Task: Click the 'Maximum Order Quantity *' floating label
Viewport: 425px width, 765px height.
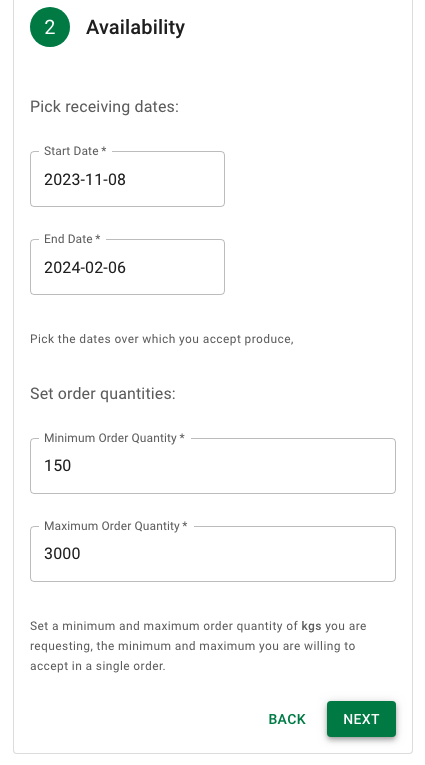Action: point(116,526)
